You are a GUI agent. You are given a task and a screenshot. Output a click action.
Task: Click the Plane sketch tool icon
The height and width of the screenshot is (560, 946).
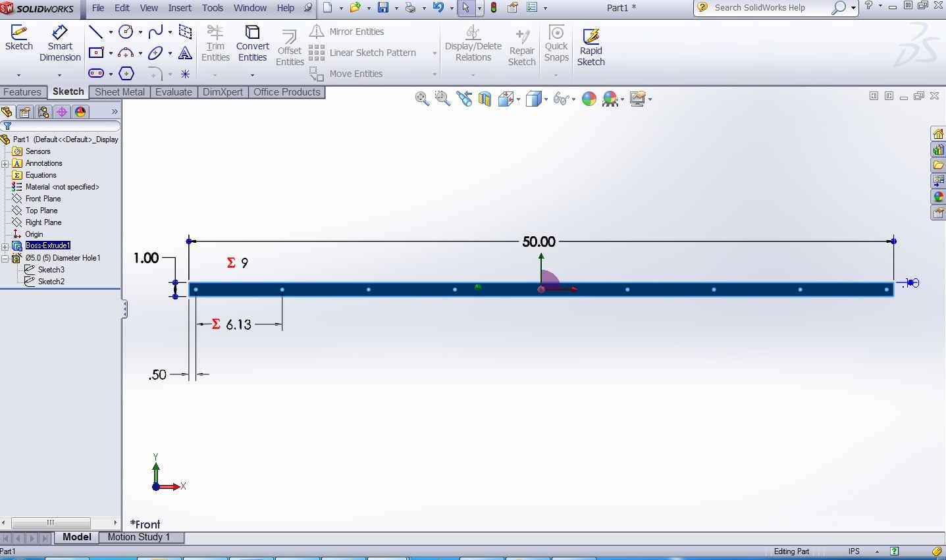pyautogui.click(x=186, y=32)
